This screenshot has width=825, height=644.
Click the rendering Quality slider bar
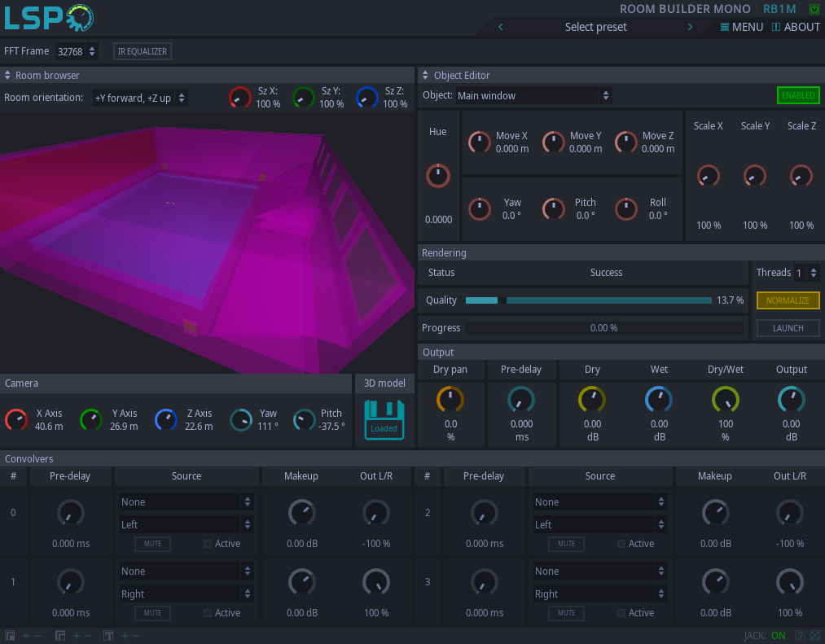[588, 300]
